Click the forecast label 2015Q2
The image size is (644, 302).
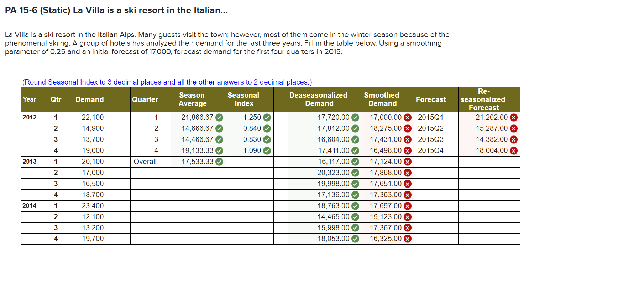(x=430, y=128)
